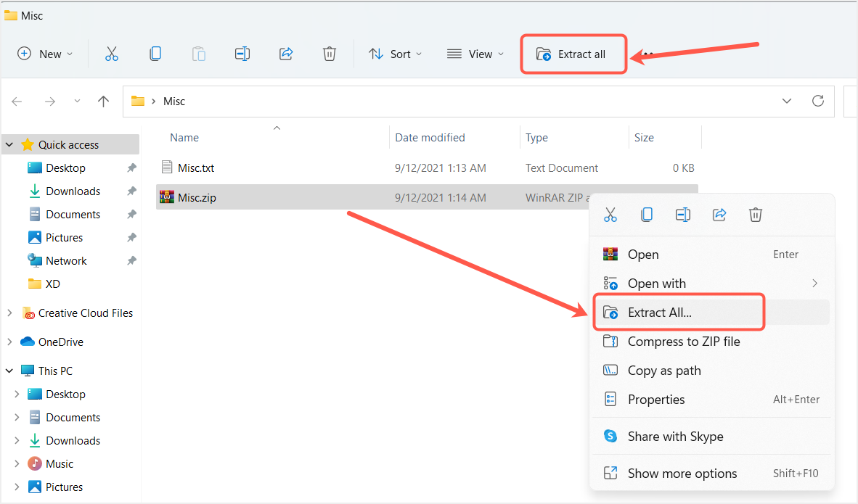Click the Refresh icon beside the address bar

[x=818, y=101]
